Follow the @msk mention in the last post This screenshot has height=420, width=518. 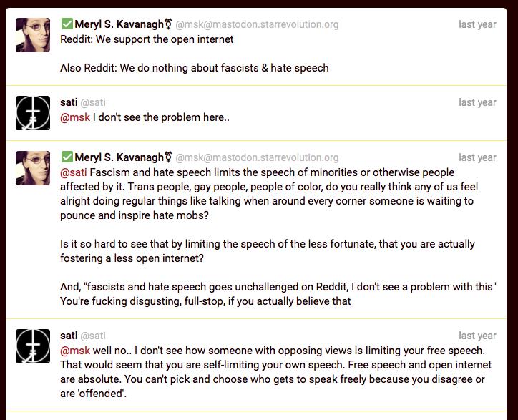pos(75,351)
